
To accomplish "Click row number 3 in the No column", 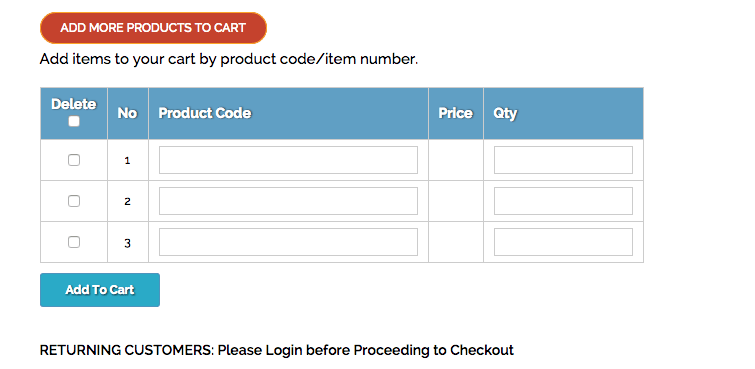I will (x=127, y=243).
